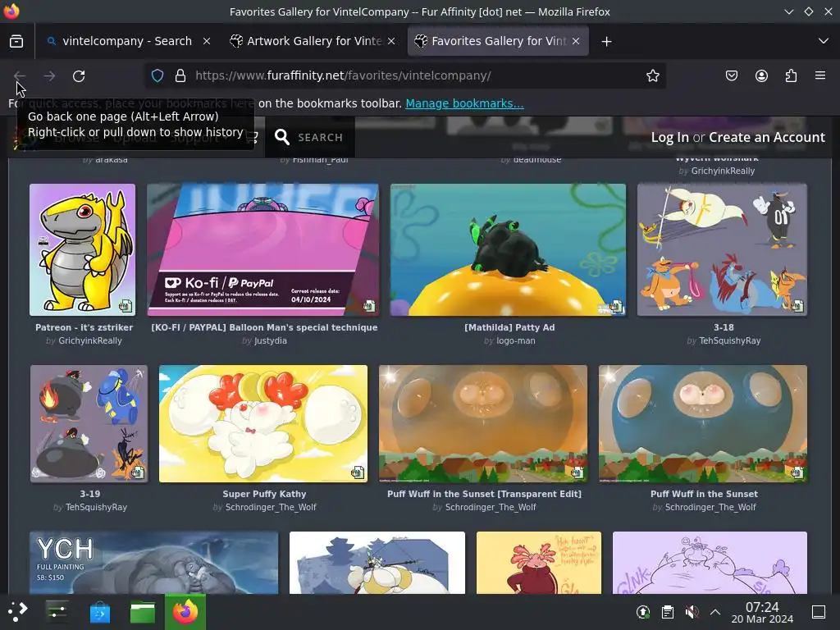Click '3-18' title link
Screen dimensions: 840x630
724,327
